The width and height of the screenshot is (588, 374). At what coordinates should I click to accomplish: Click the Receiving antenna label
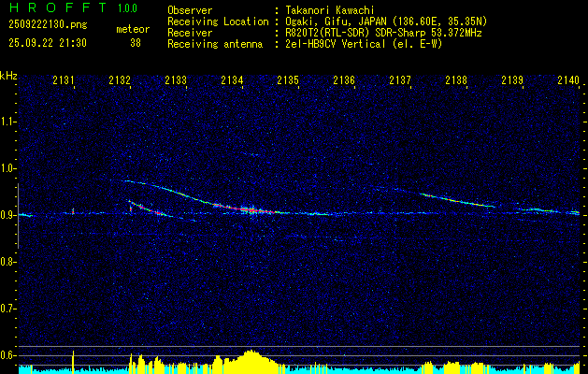[215, 44]
